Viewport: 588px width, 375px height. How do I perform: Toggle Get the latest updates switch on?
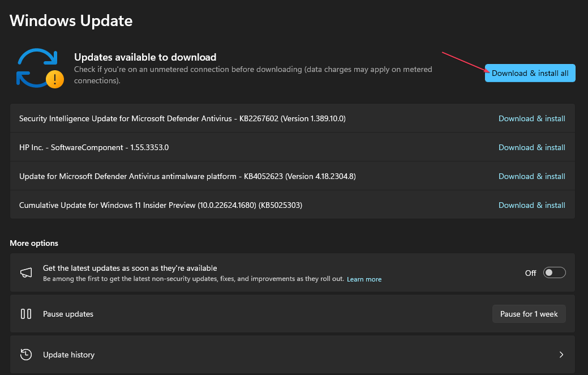(554, 272)
